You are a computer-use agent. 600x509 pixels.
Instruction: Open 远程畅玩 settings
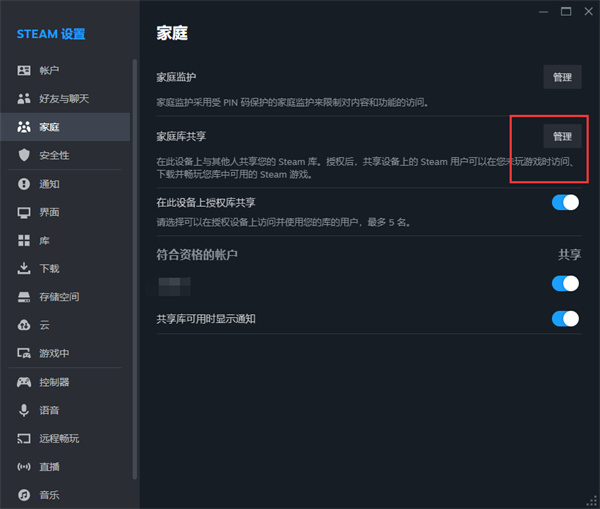pos(65,439)
